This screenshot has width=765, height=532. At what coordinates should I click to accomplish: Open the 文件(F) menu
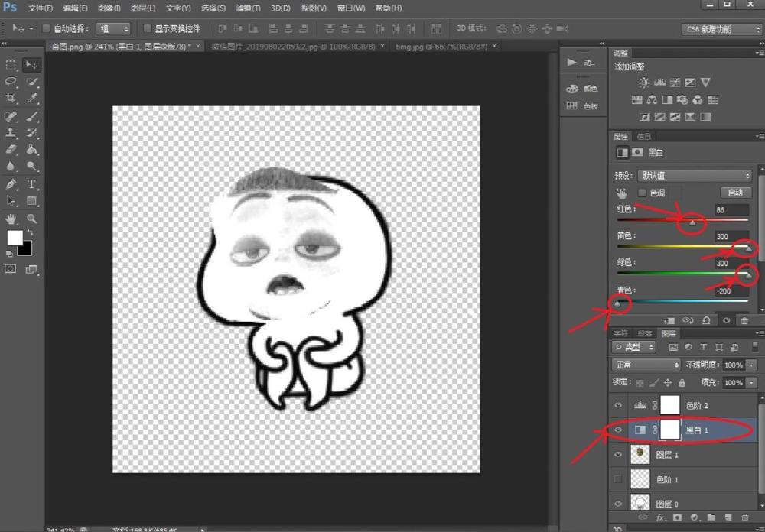pos(41,8)
